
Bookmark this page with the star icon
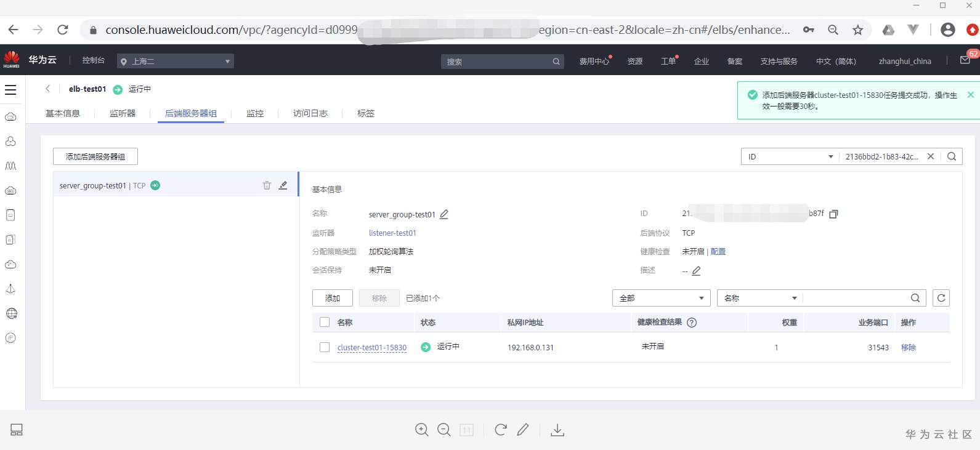857,30
